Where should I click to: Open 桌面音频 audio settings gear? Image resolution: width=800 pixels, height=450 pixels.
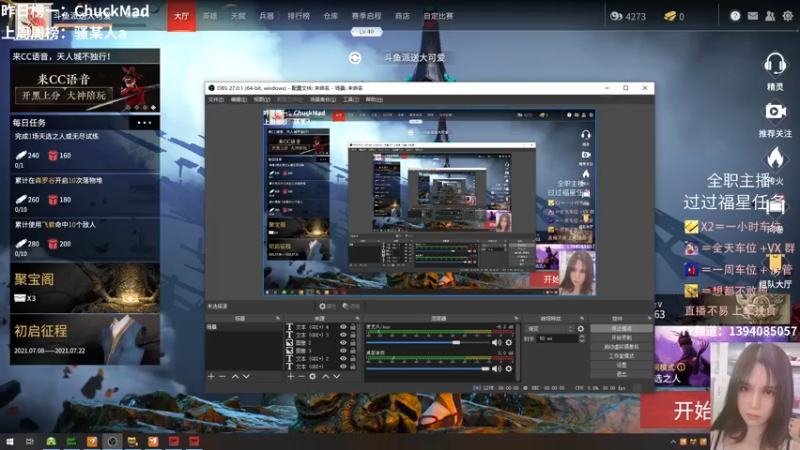[x=509, y=368]
